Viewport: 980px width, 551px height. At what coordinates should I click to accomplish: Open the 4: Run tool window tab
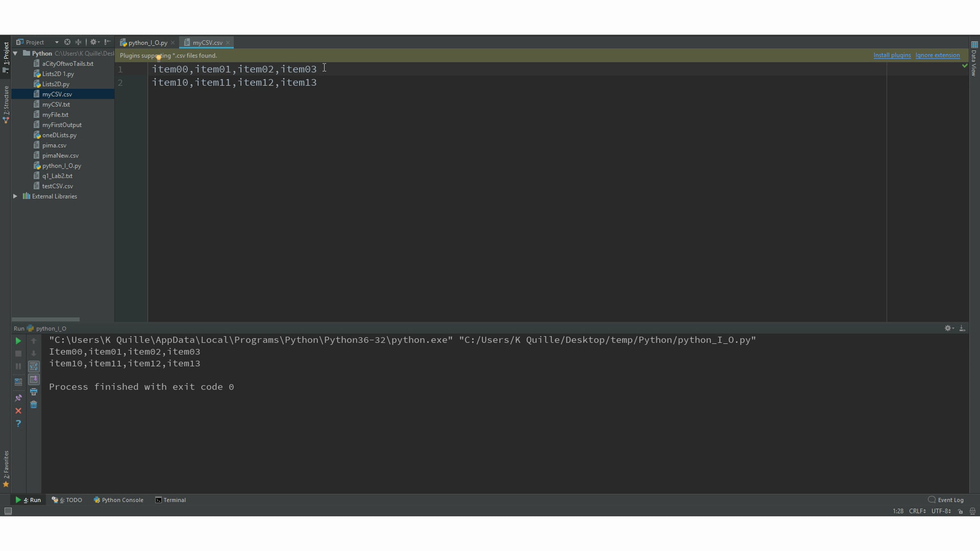coord(28,500)
